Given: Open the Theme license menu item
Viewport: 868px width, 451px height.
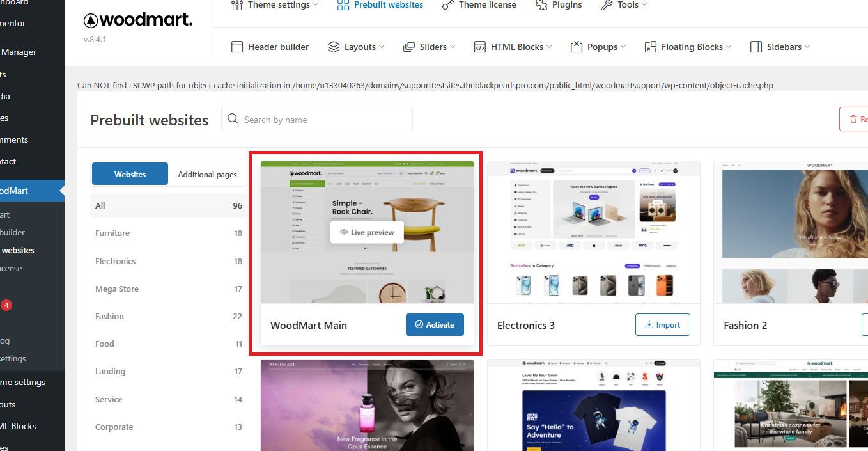Looking at the screenshot, I should (479, 5).
